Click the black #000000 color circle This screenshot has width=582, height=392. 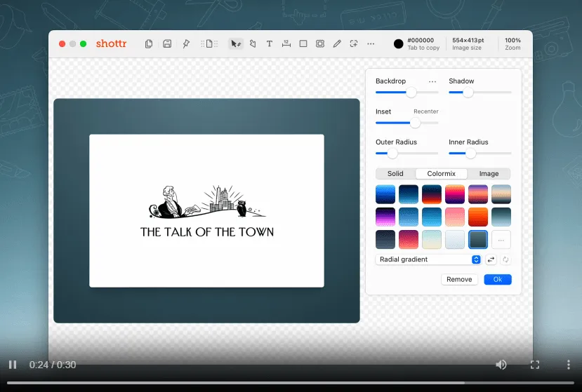pyautogui.click(x=398, y=43)
